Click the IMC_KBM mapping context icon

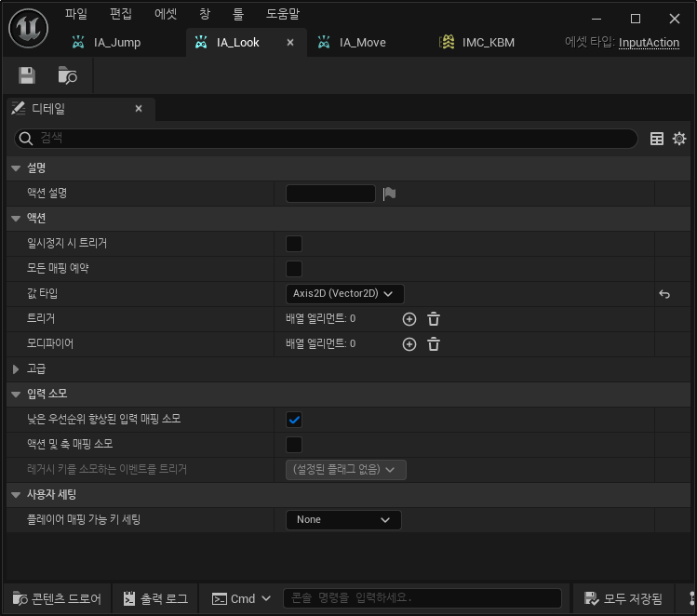[447, 42]
